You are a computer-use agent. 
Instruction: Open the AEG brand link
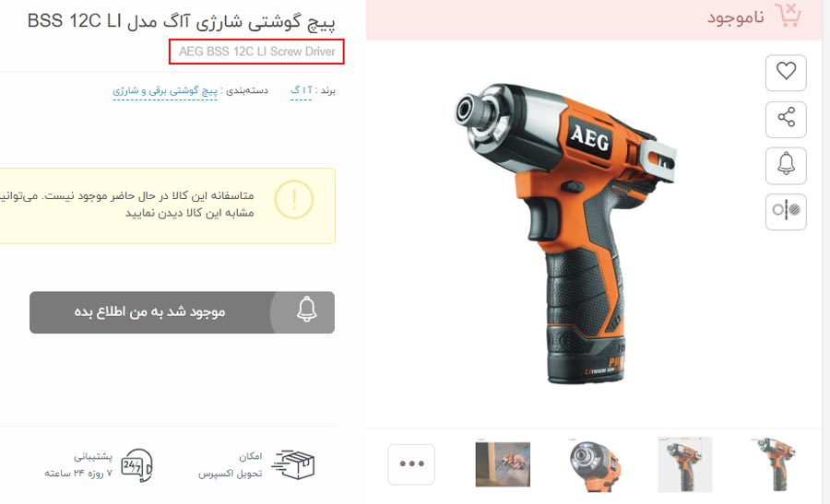pyautogui.click(x=301, y=90)
